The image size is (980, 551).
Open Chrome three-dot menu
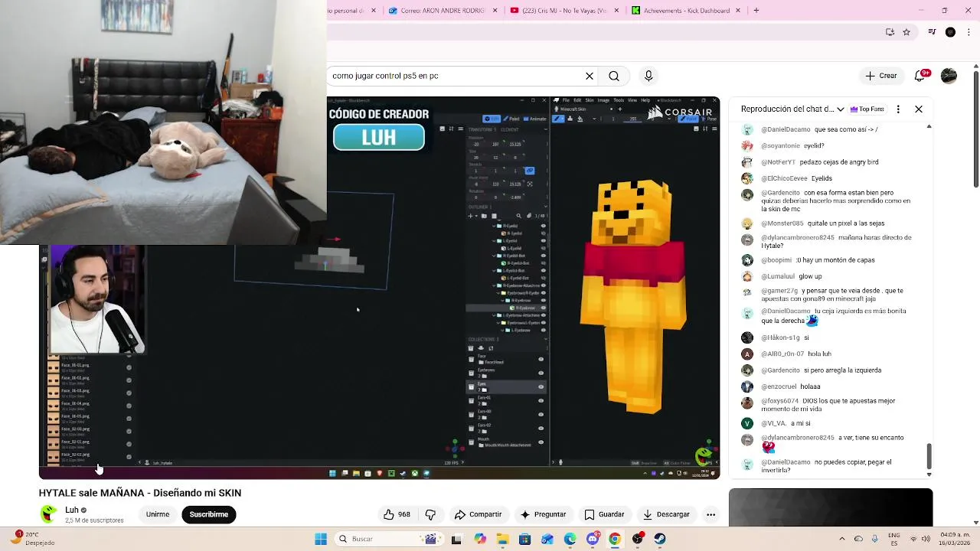969,32
